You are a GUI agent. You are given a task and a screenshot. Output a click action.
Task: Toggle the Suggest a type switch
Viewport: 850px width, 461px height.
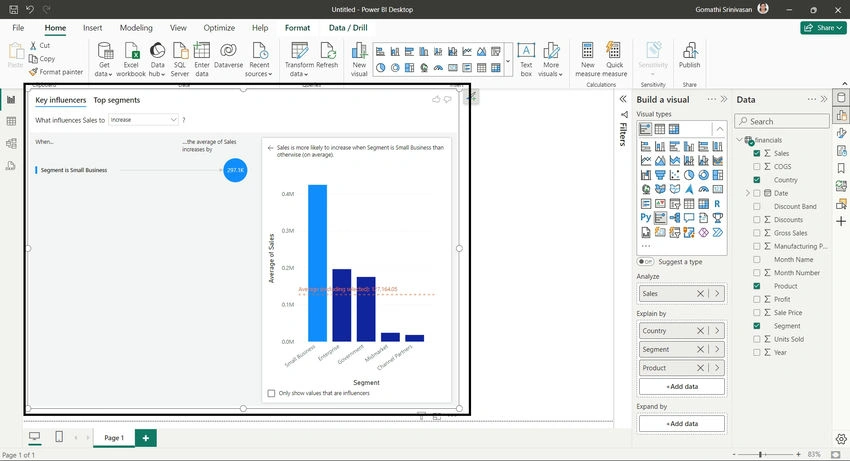pyautogui.click(x=645, y=261)
